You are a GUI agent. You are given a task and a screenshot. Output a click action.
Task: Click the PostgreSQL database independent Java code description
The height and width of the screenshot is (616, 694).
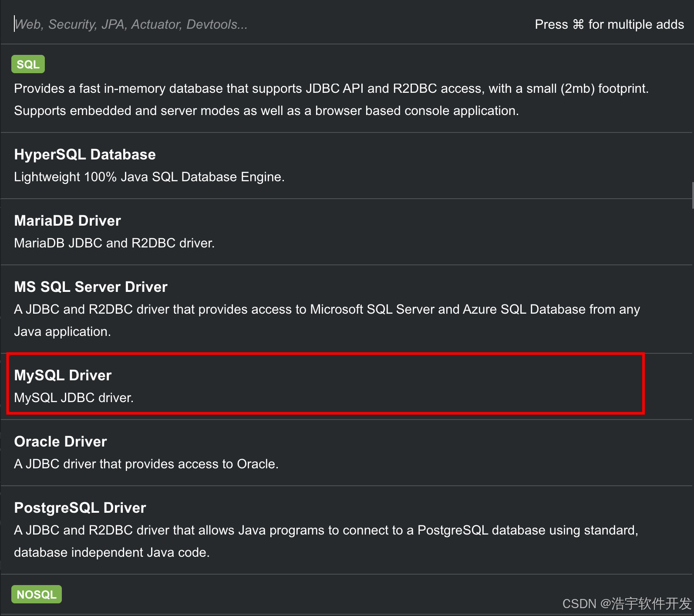pyautogui.click(x=326, y=541)
